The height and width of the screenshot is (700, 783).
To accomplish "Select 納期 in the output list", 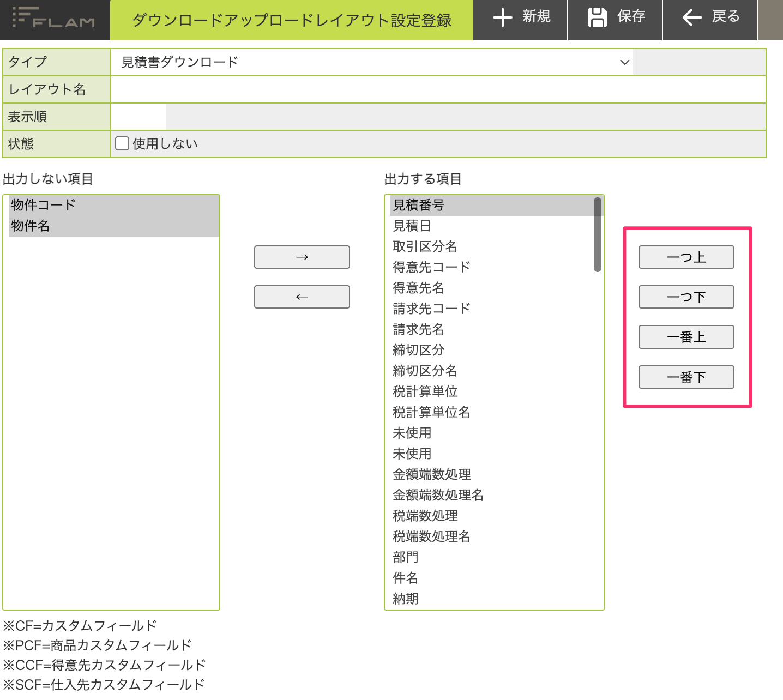I will [x=492, y=599].
